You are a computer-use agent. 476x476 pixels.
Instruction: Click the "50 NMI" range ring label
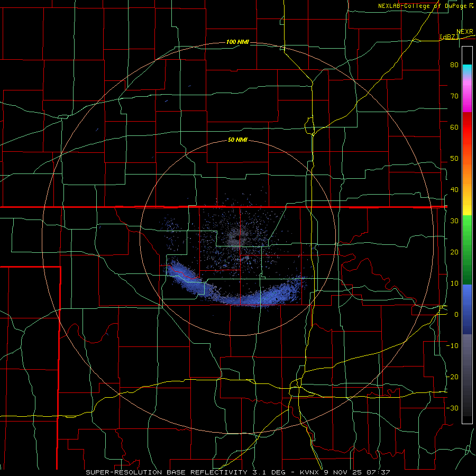coord(237,140)
